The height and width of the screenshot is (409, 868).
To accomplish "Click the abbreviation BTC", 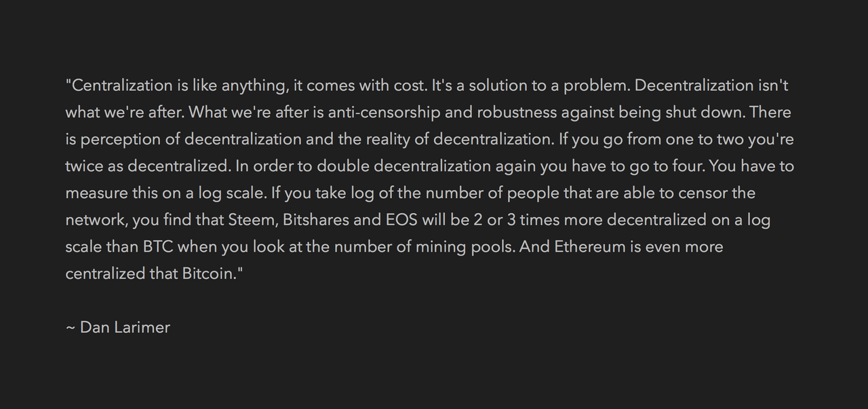I will tap(158, 247).
